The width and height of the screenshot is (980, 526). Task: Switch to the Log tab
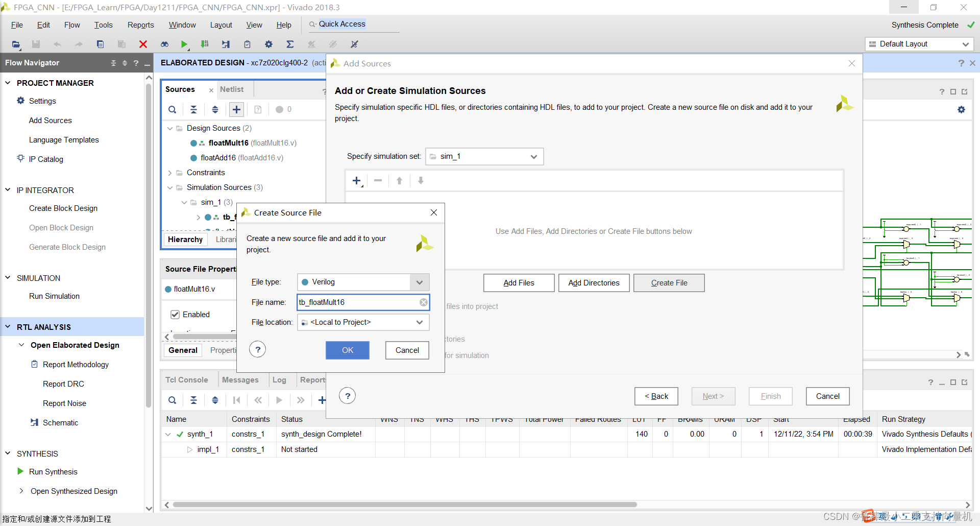coord(279,380)
